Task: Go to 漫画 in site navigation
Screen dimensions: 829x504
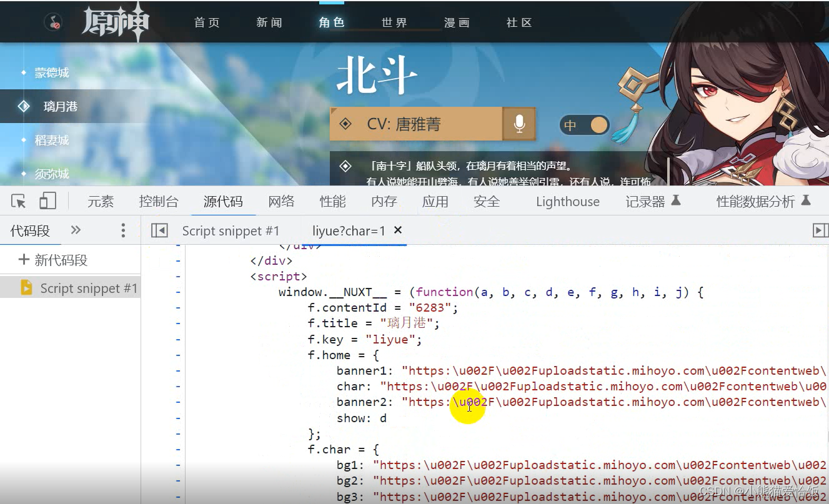Action: [457, 22]
